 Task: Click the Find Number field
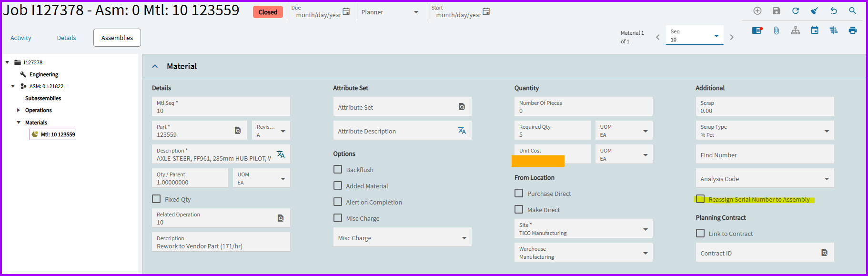pos(765,154)
